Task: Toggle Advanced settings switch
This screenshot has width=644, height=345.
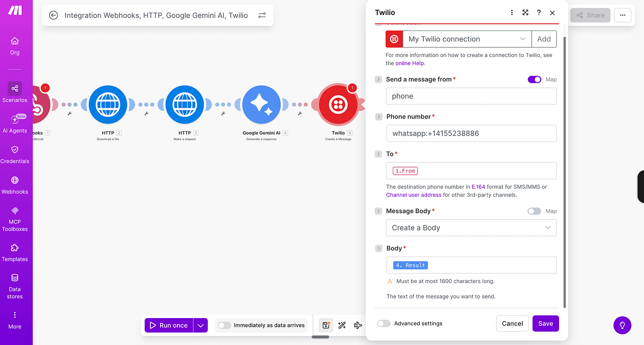Action: pyautogui.click(x=383, y=324)
